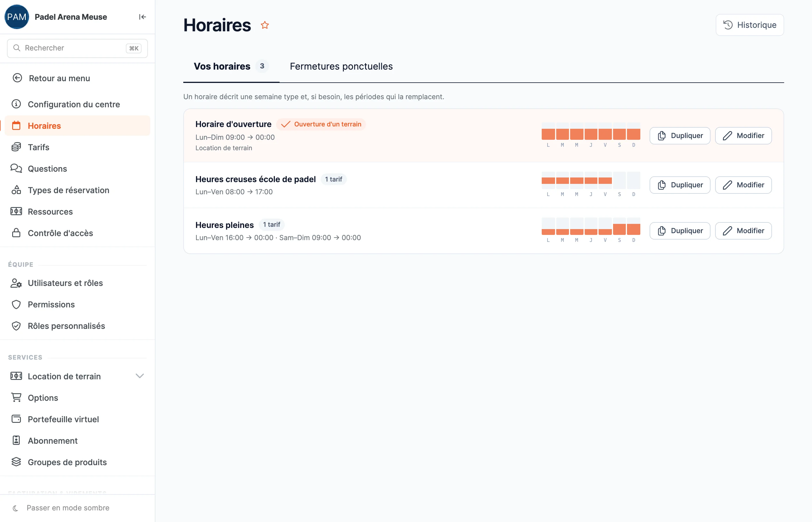The height and width of the screenshot is (522, 812).
Task: Click Horaire d'ouverture title
Action: click(x=233, y=124)
